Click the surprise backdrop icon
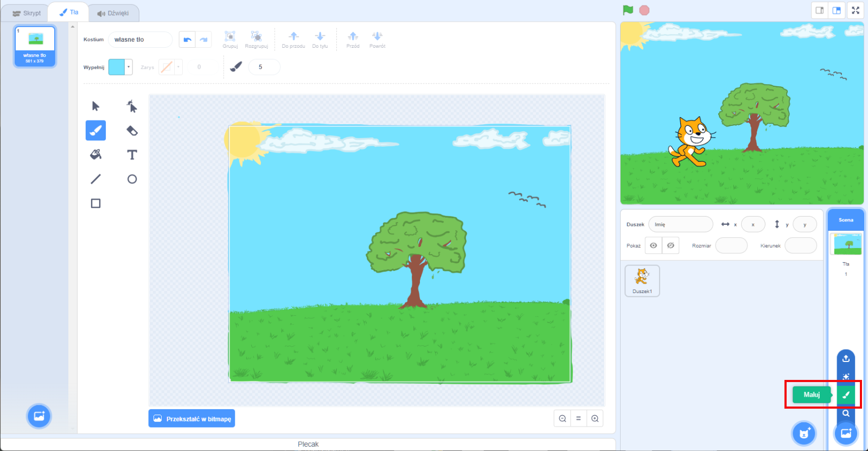 (846, 376)
